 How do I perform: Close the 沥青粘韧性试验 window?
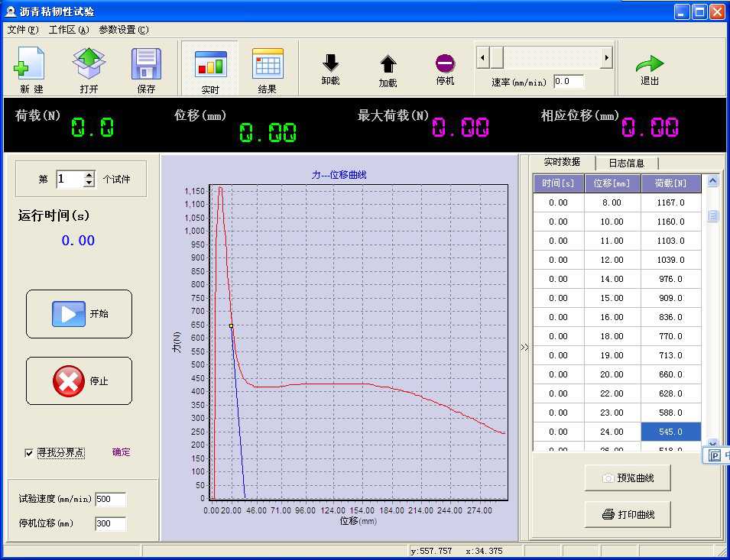[x=717, y=11]
